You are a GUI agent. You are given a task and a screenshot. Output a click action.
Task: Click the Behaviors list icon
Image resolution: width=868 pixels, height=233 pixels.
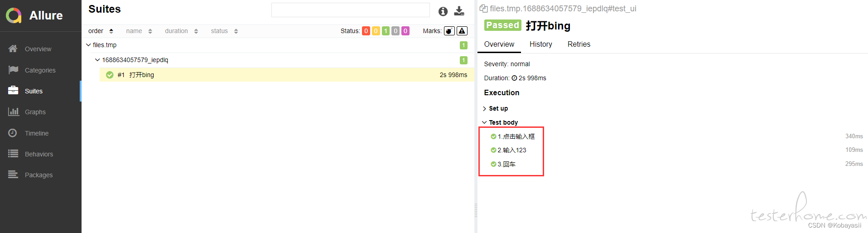click(13, 154)
